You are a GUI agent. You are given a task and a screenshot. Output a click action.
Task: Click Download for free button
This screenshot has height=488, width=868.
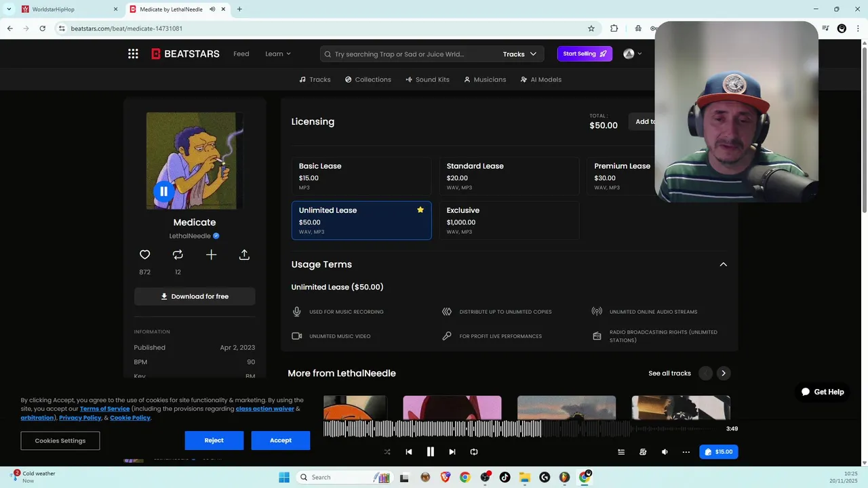click(x=195, y=296)
